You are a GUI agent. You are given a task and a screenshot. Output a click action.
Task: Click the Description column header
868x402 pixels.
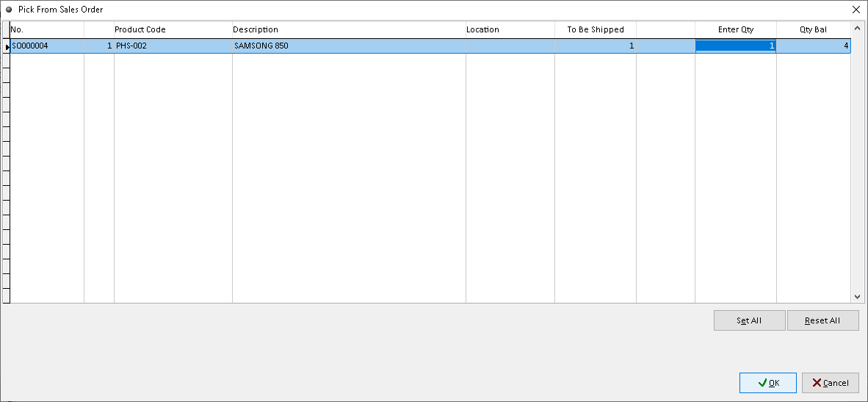tap(350, 30)
